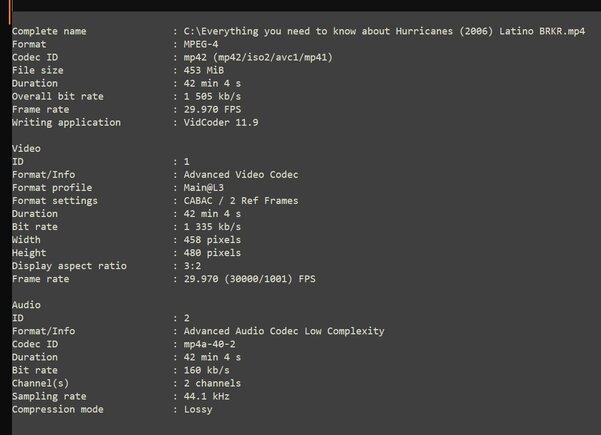Click the Complete name file path value

[384, 31]
